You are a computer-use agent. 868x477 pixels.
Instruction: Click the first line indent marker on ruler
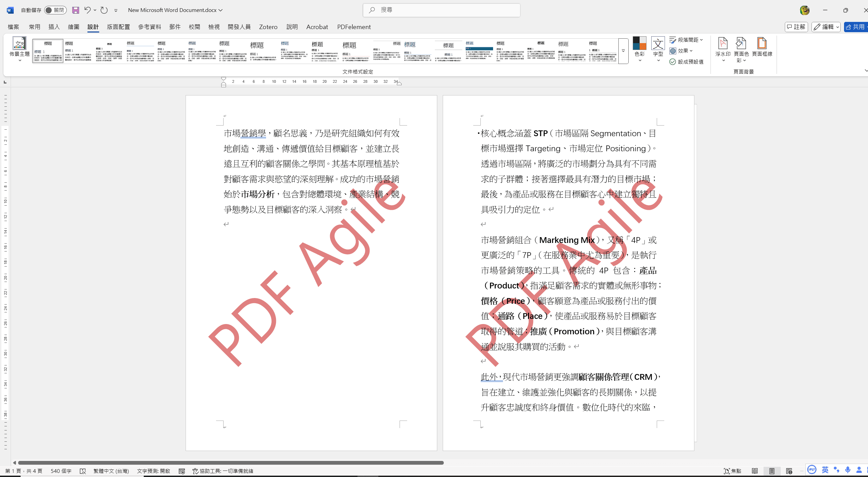tap(224, 79)
